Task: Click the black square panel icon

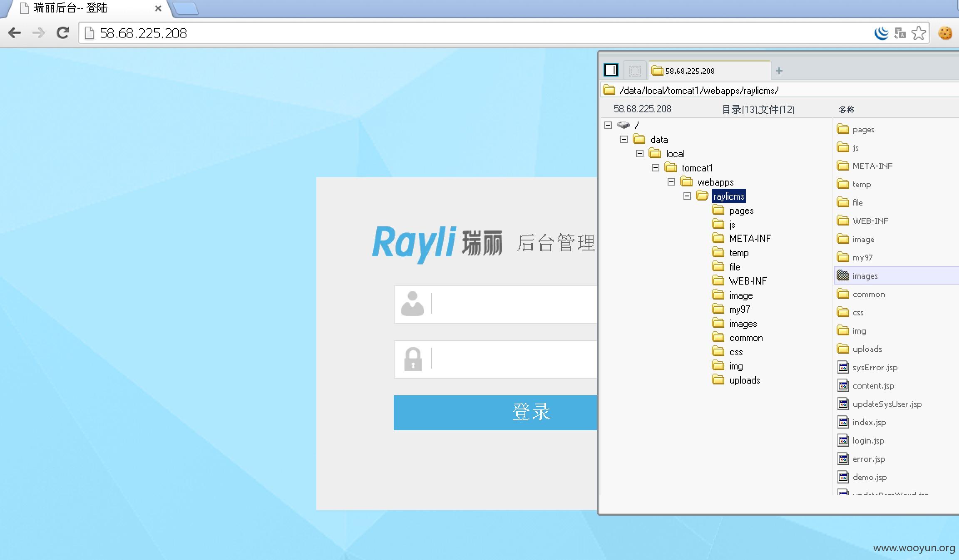Action: tap(611, 70)
